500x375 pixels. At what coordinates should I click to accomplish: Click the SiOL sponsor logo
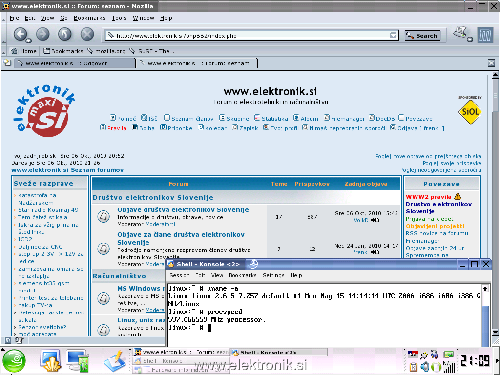tap(470, 112)
